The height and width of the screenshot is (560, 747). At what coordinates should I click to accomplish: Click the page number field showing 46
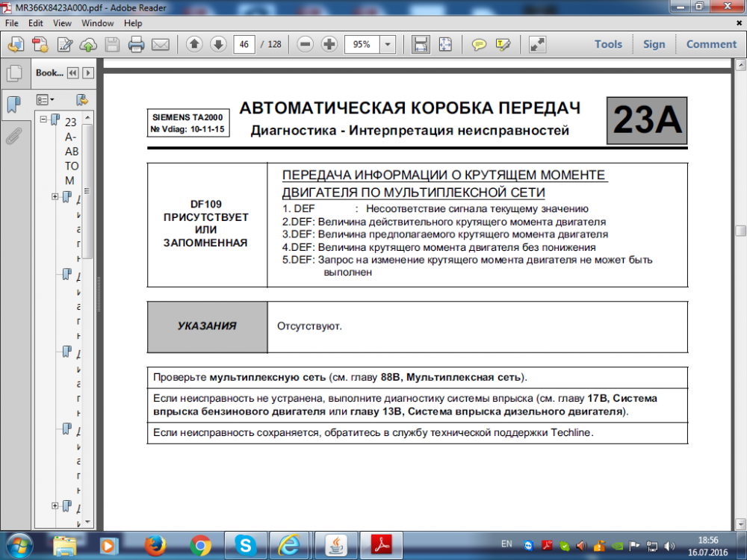[244, 44]
